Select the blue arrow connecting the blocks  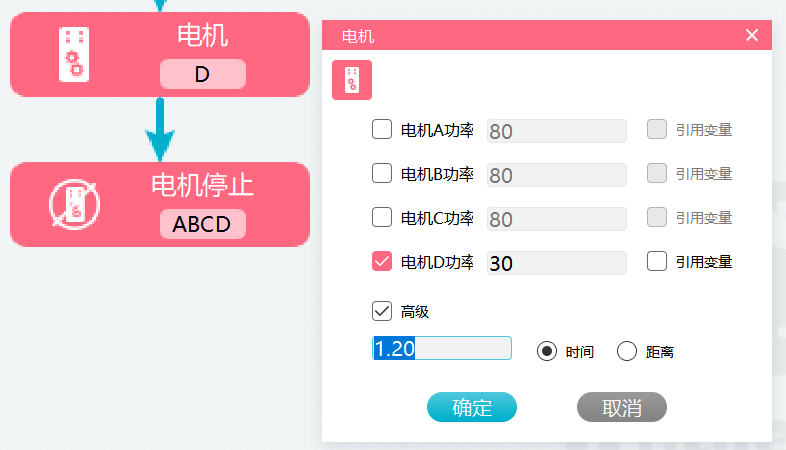160,129
